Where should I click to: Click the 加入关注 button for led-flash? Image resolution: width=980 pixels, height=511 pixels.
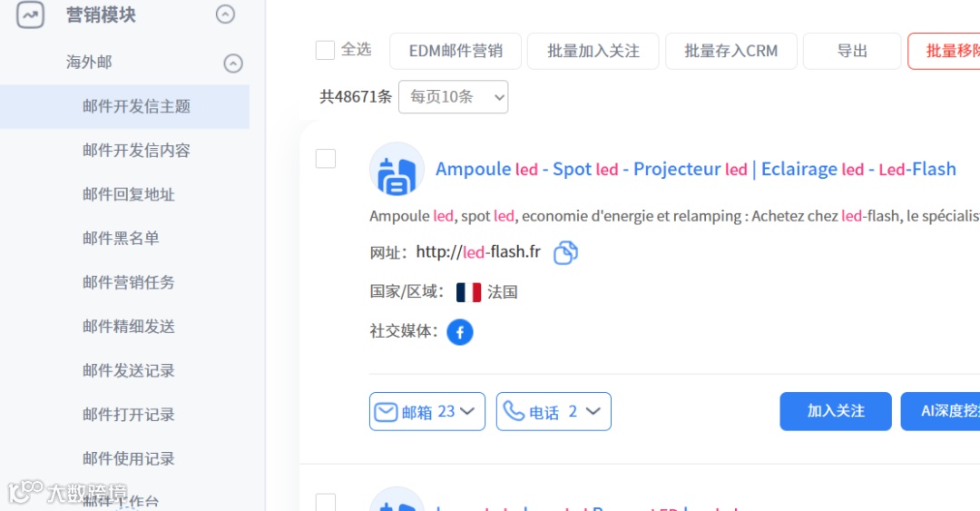tap(836, 411)
